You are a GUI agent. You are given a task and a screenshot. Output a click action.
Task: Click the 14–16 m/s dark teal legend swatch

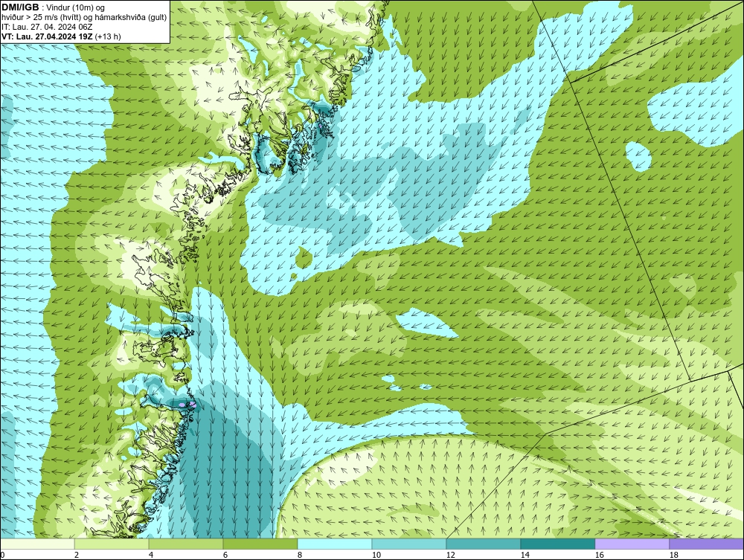[x=558, y=544]
